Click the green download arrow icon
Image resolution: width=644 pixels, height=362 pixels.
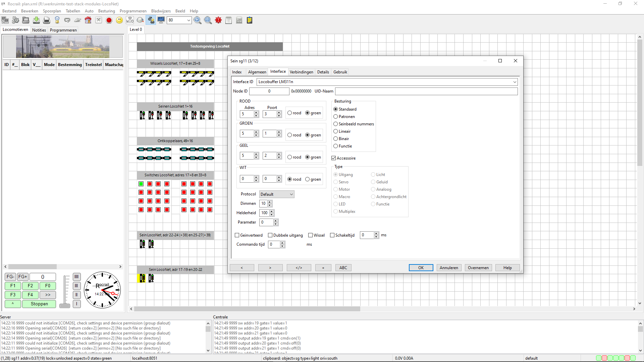(36, 20)
